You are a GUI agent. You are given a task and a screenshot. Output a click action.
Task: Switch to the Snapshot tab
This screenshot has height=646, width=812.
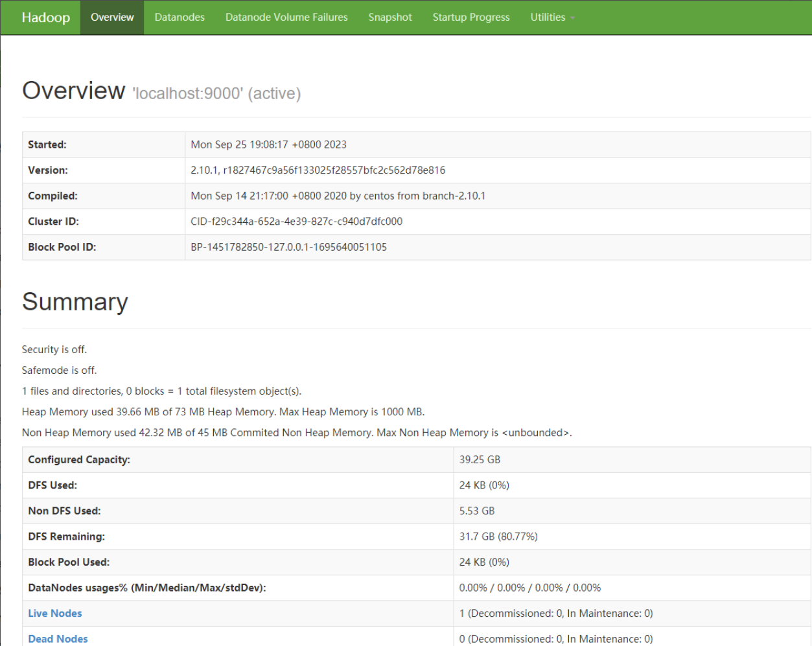coord(390,17)
